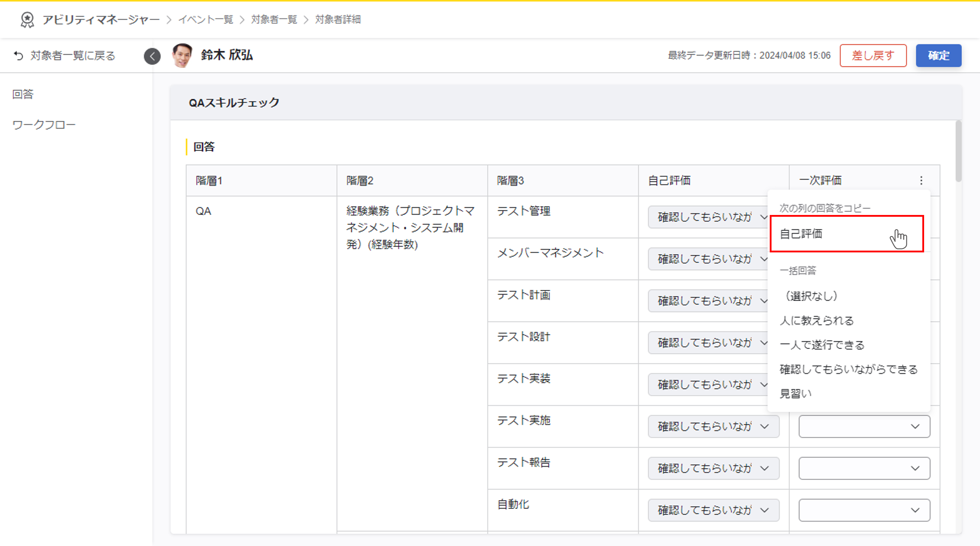980x546 pixels.
Task: Expand the 一次評価 dropdown for テスト報告 row
Action: coord(864,468)
